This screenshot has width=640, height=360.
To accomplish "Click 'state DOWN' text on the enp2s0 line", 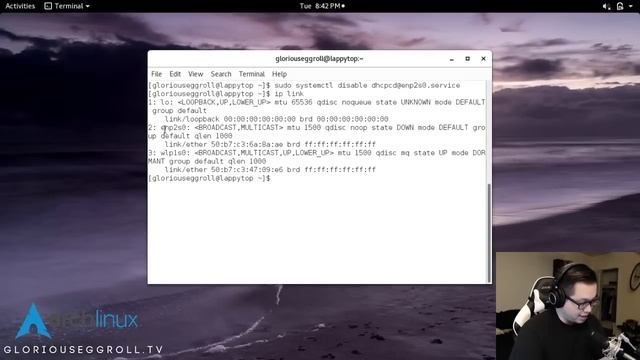I will point(392,128).
